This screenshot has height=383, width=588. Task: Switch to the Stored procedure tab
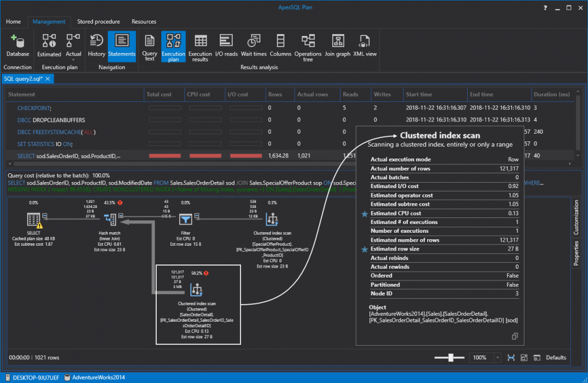[98, 22]
